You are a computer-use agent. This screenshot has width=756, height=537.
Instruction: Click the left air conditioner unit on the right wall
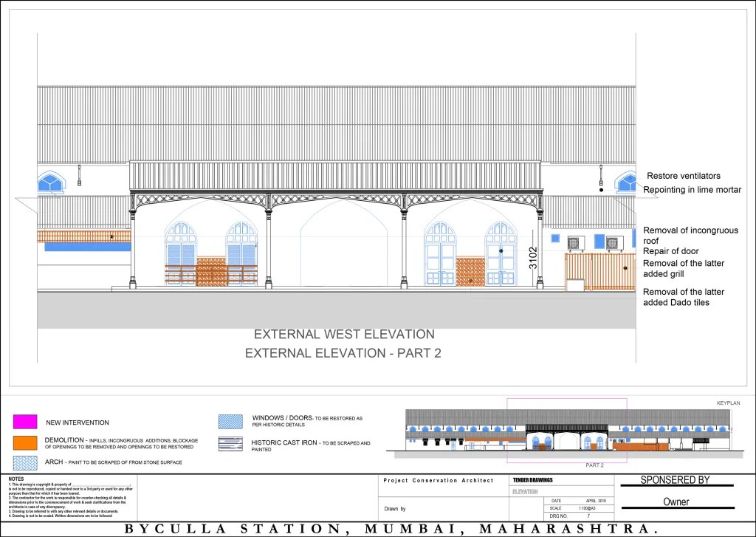click(x=575, y=242)
